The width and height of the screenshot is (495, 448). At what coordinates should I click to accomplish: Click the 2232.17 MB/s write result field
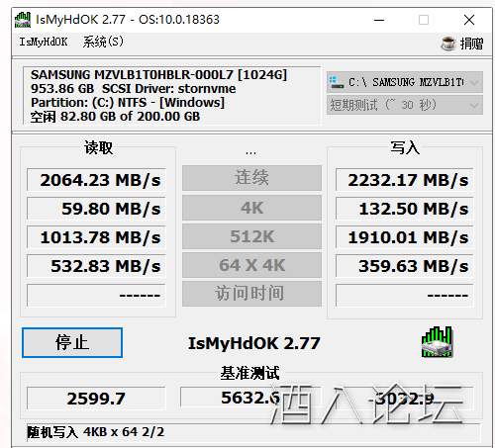[x=405, y=180]
